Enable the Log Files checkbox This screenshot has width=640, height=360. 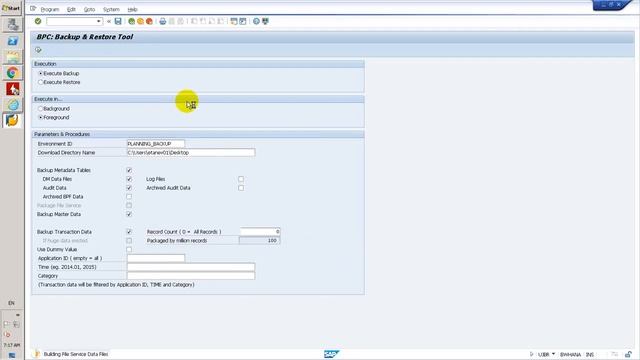tap(241, 179)
